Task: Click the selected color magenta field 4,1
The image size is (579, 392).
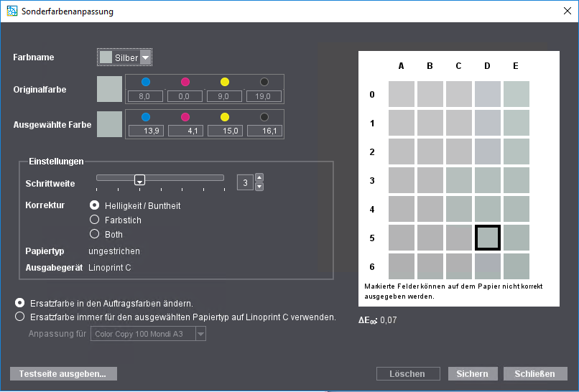Action: point(185,131)
